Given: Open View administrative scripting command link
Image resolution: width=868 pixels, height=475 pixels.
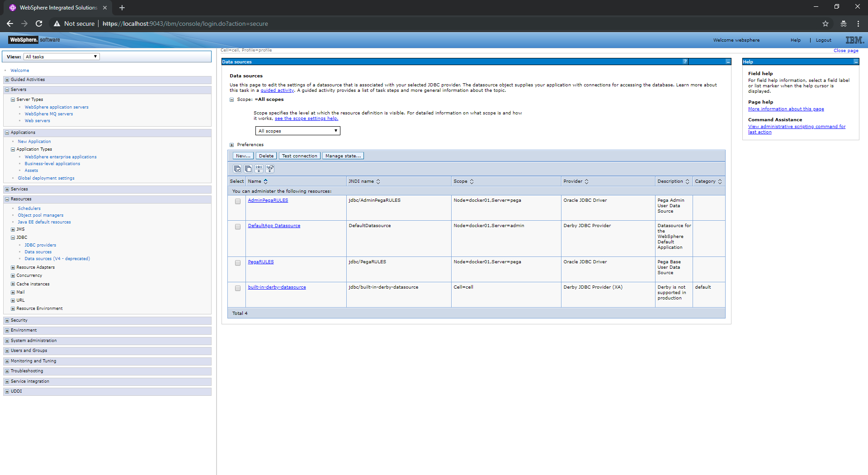Looking at the screenshot, I should point(797,129).
